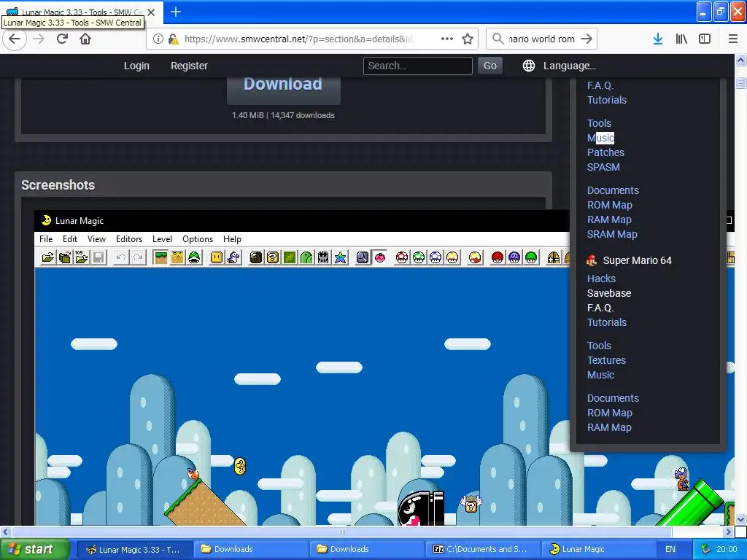Click the horizontal scrollbar right arrow
747x560 pixels.
pyautogui.click(x=729, y=532)
